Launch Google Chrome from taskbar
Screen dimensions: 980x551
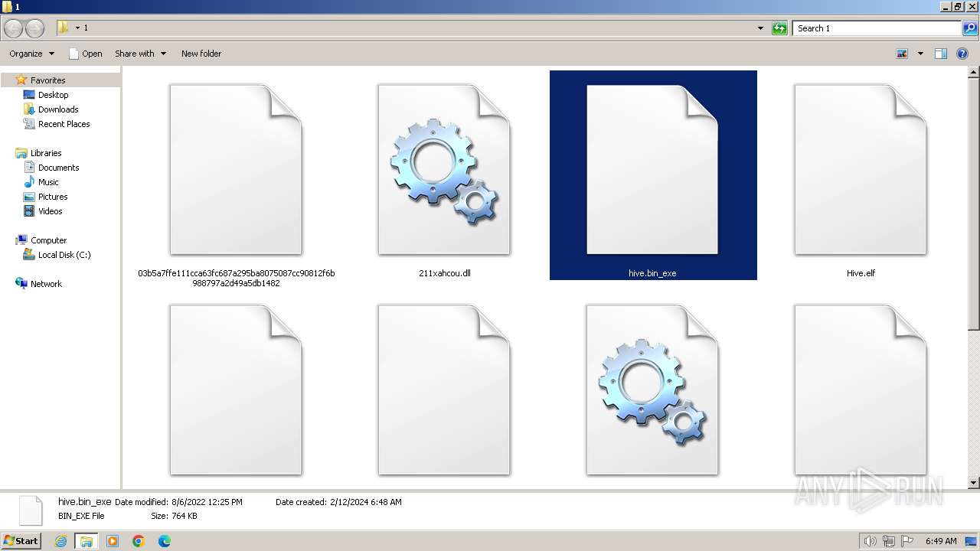[139, 541]
